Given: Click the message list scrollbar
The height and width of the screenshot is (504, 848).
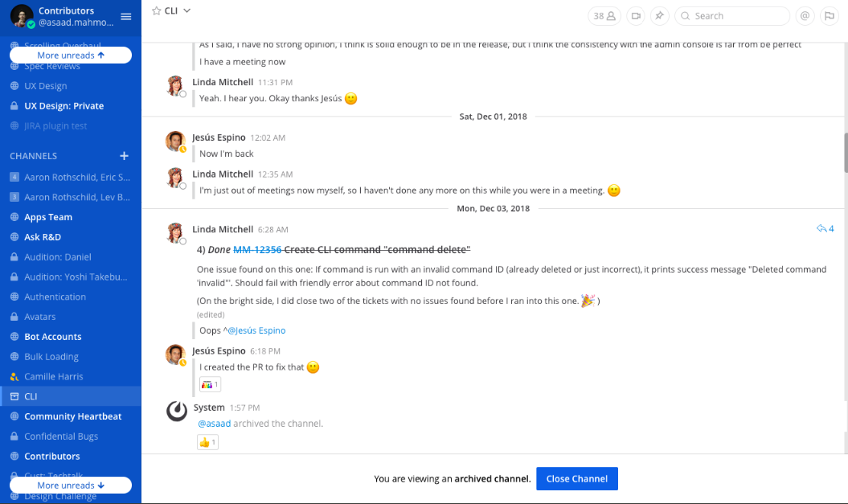Looking at the screenshot, I should coord(846,153).
